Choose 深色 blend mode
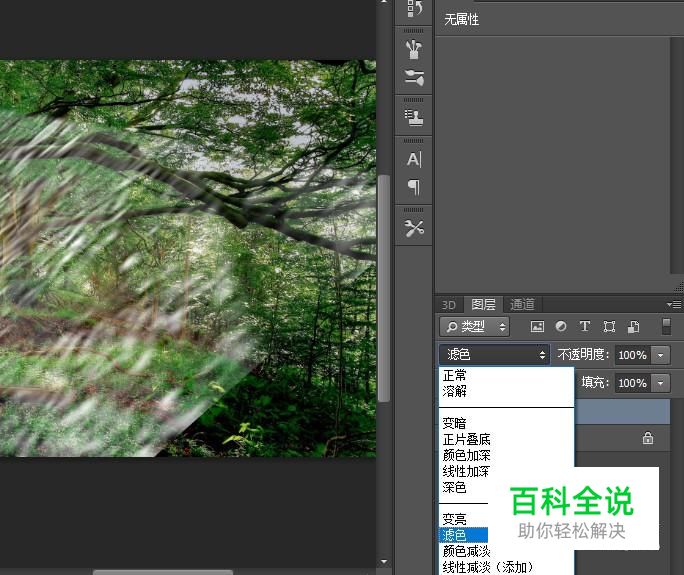The width and height of the screenshot is (684, 575). pyautogui.click(x=464, y=487)
